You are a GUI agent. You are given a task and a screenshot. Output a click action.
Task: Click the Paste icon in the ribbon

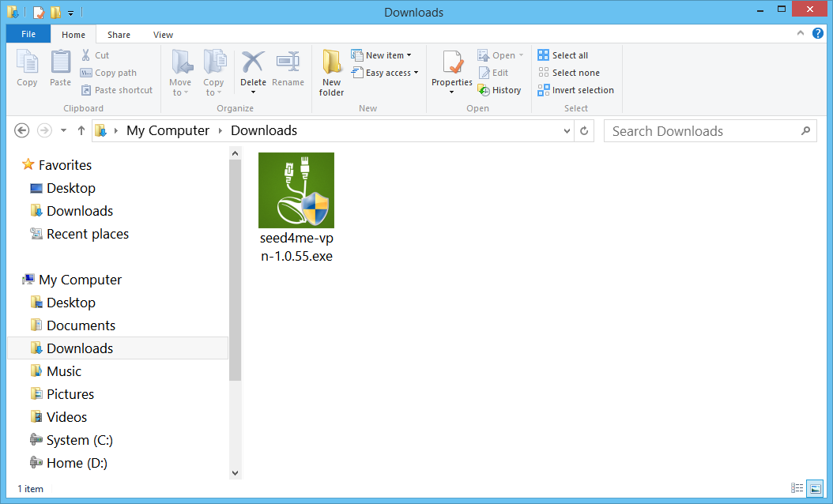[x=60, y=70]
